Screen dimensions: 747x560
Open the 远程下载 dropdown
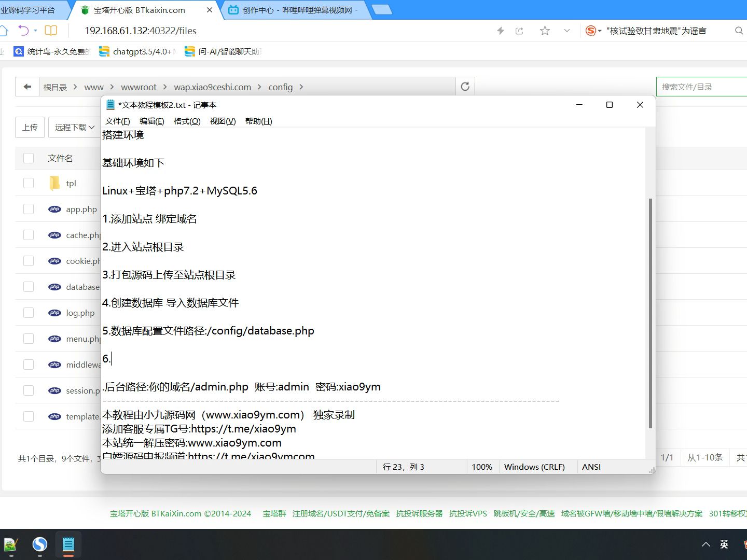pyautogui.click(x=74, y=127)
